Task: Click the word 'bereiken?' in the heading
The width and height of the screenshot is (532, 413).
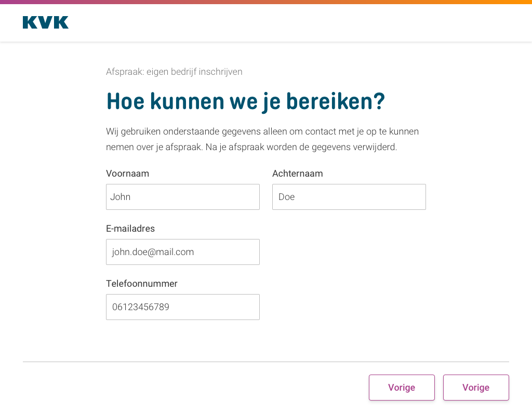Action: click(336, 101)
